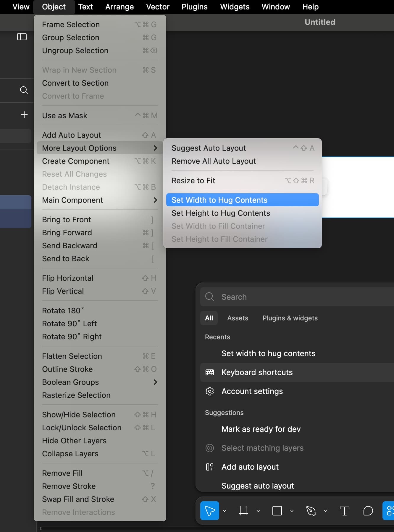
Task: Choose Send to Back
Action: 100,259
